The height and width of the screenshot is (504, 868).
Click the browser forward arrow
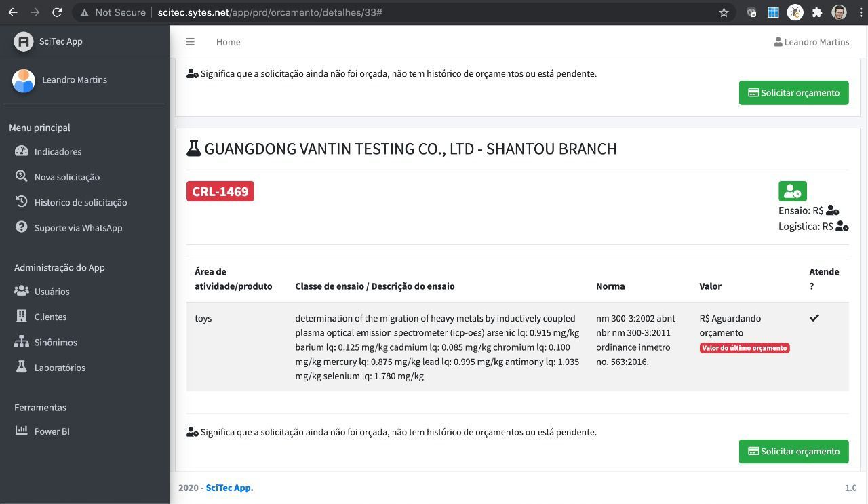point(35,12)
